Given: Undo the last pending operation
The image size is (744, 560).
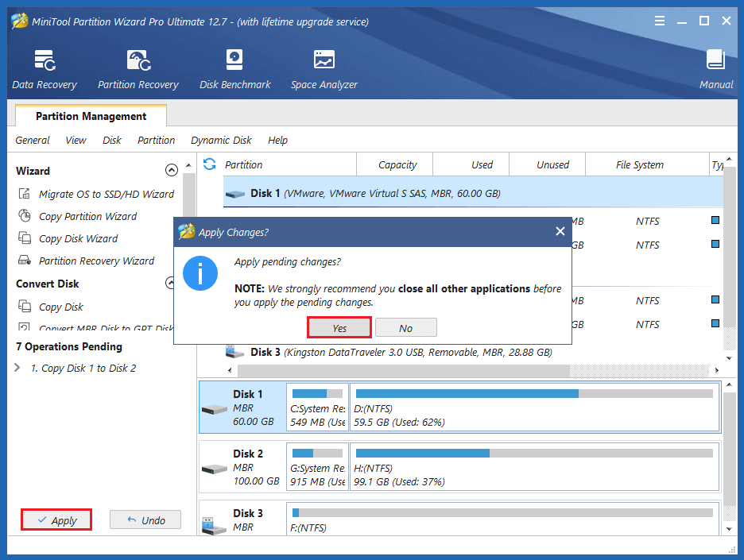Looking at the screenshot, I should pyautogui.click(x=145, y=519).
